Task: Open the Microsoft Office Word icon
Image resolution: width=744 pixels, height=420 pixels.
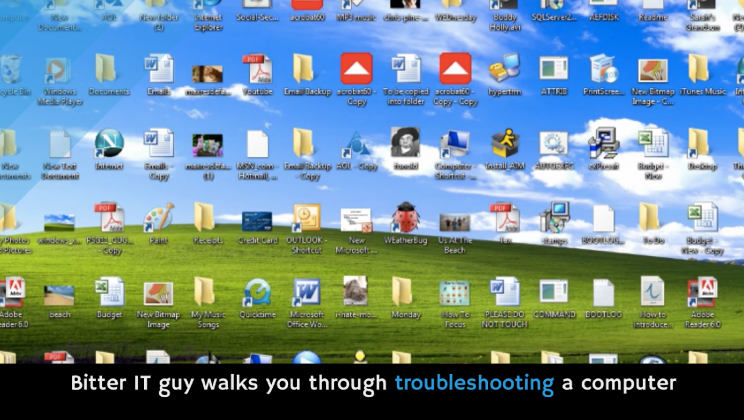Action: [x=306, y=291]
